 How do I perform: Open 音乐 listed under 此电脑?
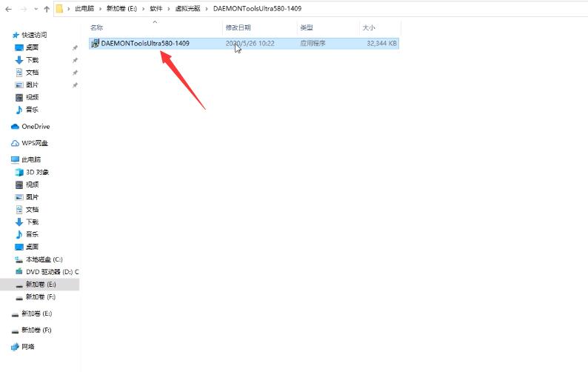click(x=32, y=234)
